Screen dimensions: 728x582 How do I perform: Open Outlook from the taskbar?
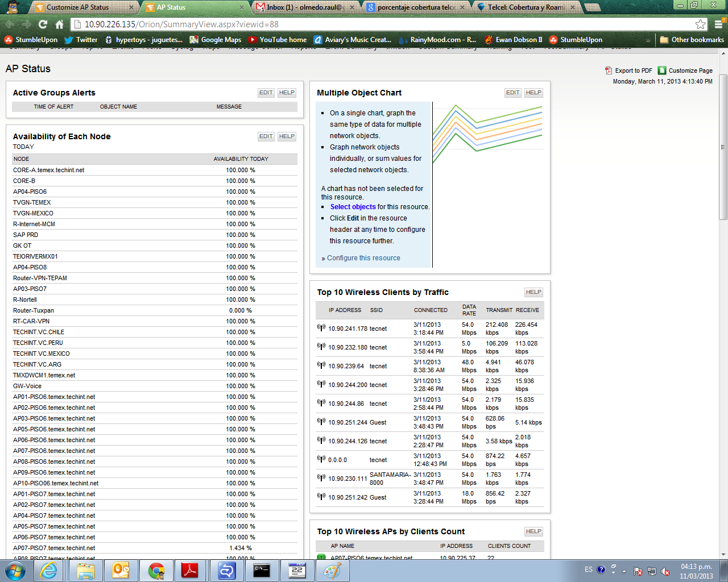[x=121, y=571]
